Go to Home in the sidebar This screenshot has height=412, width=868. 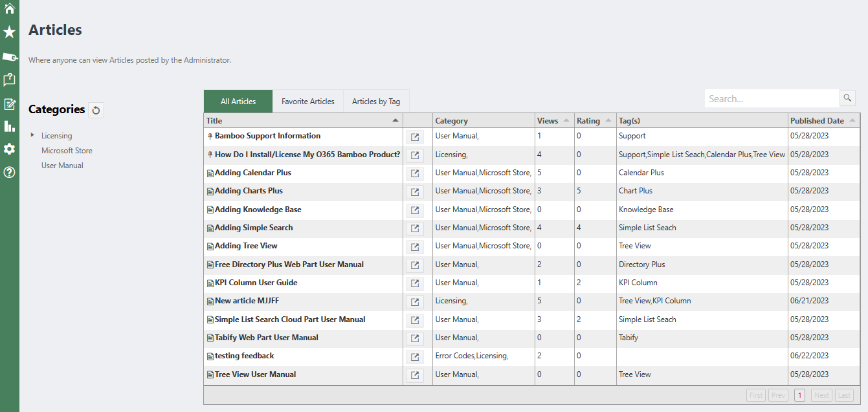(x=9, y=8)
